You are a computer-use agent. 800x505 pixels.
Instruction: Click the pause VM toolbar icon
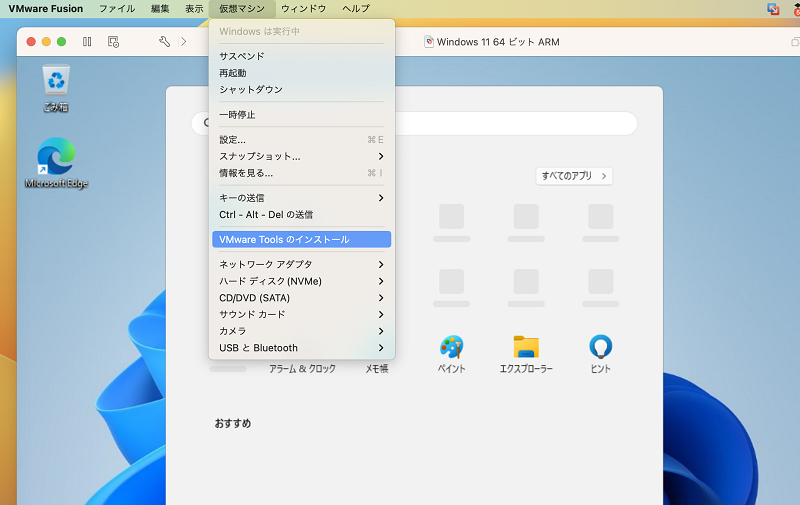[87, 42]
